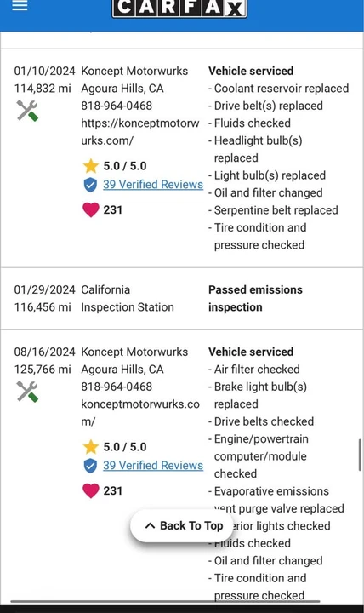Click the Passed emissions inspection entry

[x=255, y=298]
